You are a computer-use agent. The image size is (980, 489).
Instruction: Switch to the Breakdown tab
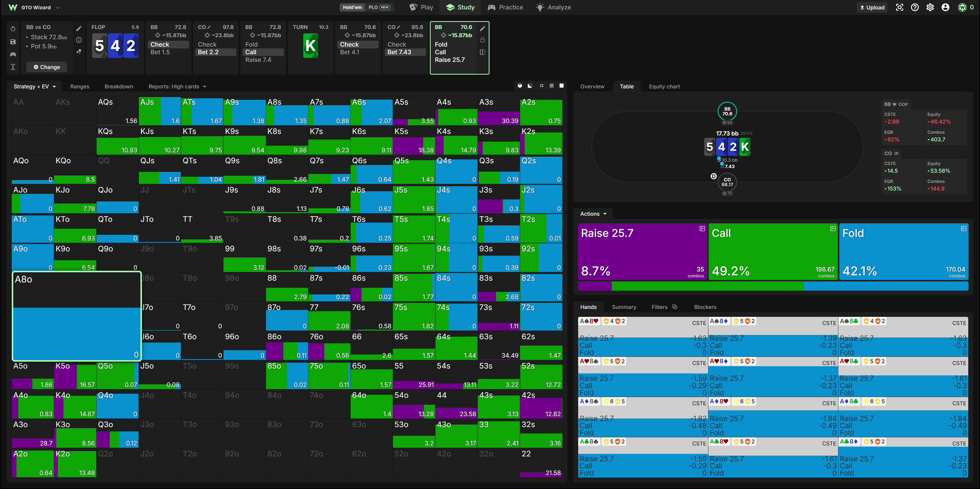[119, 86]
